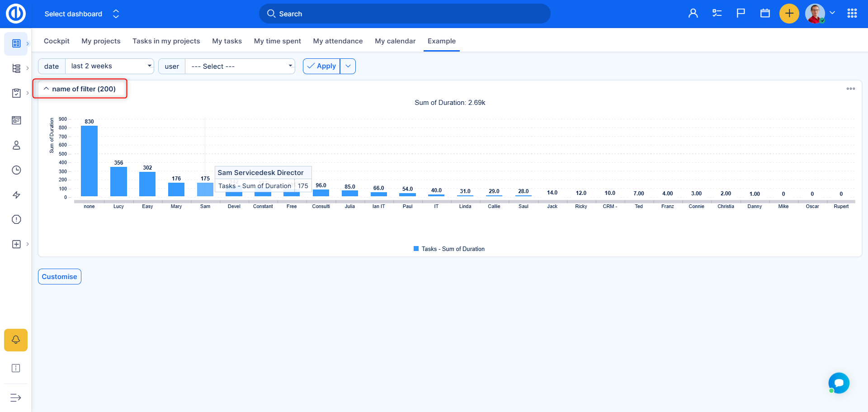Screen dimensions: 868x412
Task: Click the notification bell in sidebar
Action: (x=16, y=340)
